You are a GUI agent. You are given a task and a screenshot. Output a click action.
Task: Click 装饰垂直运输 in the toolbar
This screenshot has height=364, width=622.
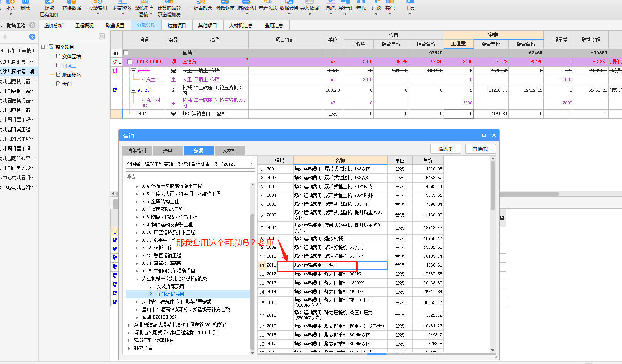(145, 8)
